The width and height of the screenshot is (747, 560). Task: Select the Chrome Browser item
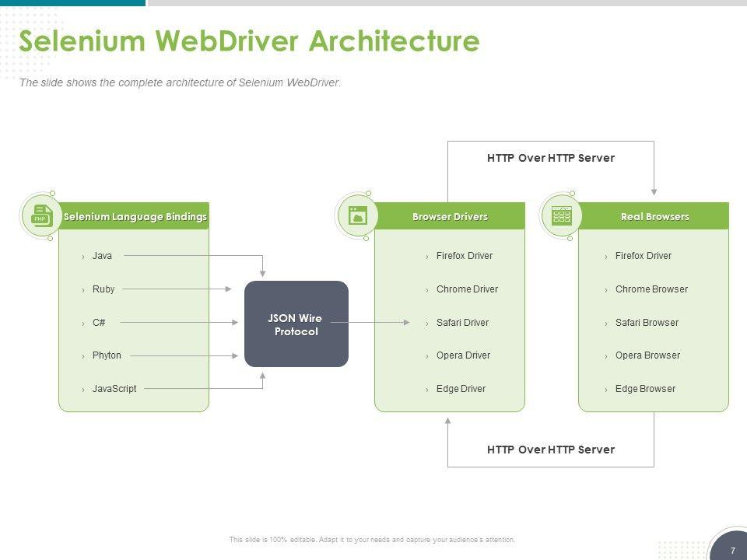point(651,289)
